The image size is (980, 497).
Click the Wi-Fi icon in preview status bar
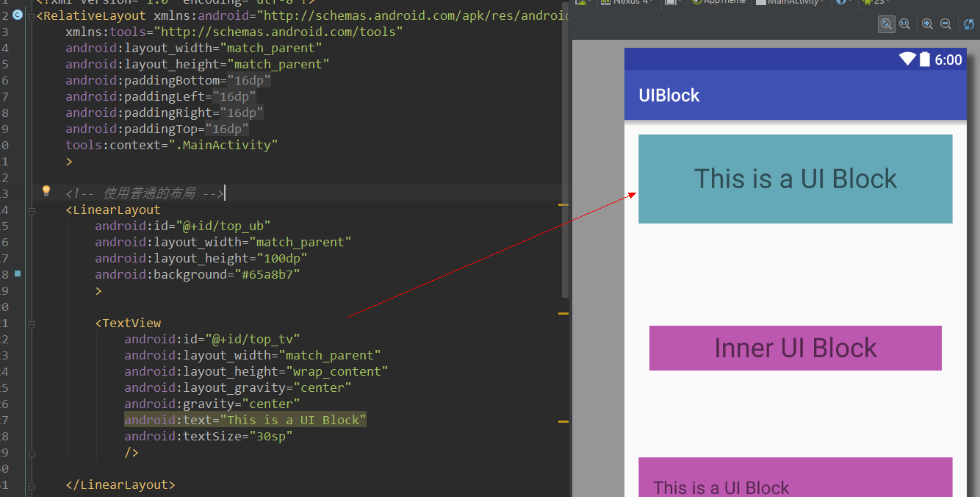[907, 60]
